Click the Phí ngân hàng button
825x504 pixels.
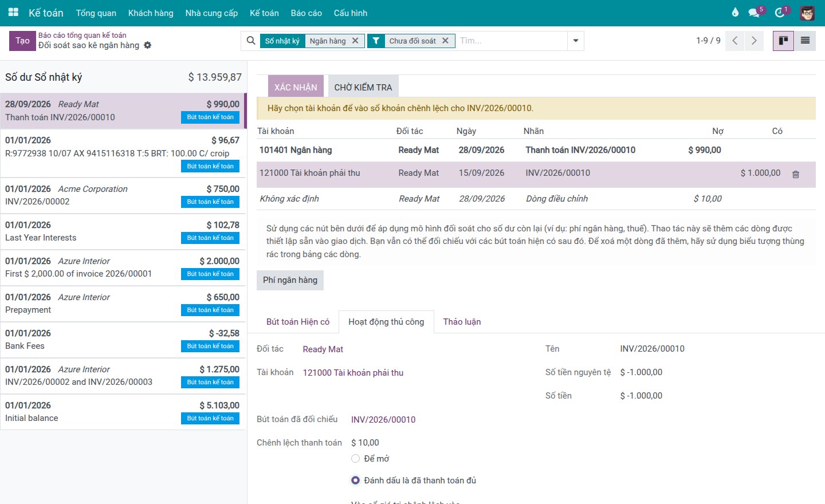coord(290,280)
